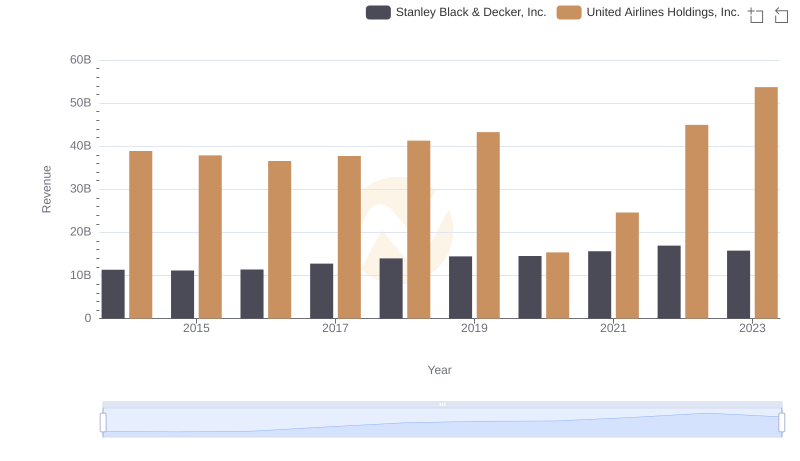The width and height of the screenshot is (800, 461).
Task: Select the 2020 Stanley Black & Decker bar
Action: (x=530, y=288)
